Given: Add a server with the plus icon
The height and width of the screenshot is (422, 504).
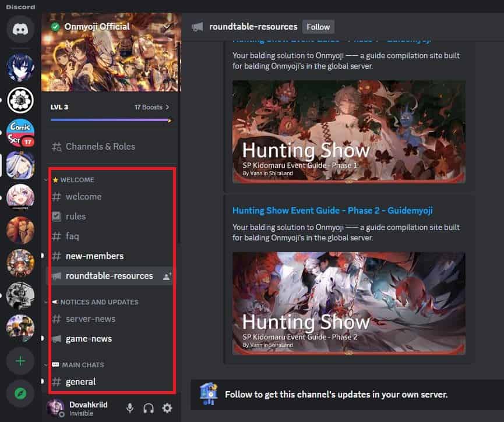Looking at the screenshot, I should point(20,361).
